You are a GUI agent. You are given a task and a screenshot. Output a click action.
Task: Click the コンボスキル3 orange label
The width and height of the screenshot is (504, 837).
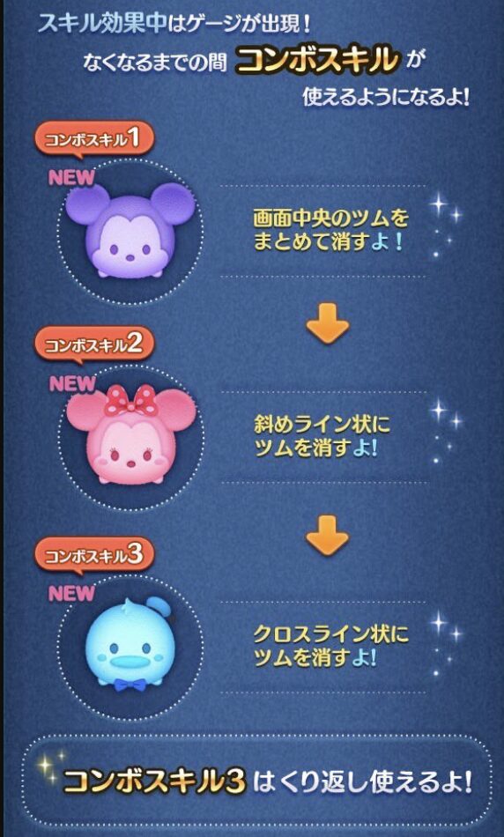tap(94, 556)
